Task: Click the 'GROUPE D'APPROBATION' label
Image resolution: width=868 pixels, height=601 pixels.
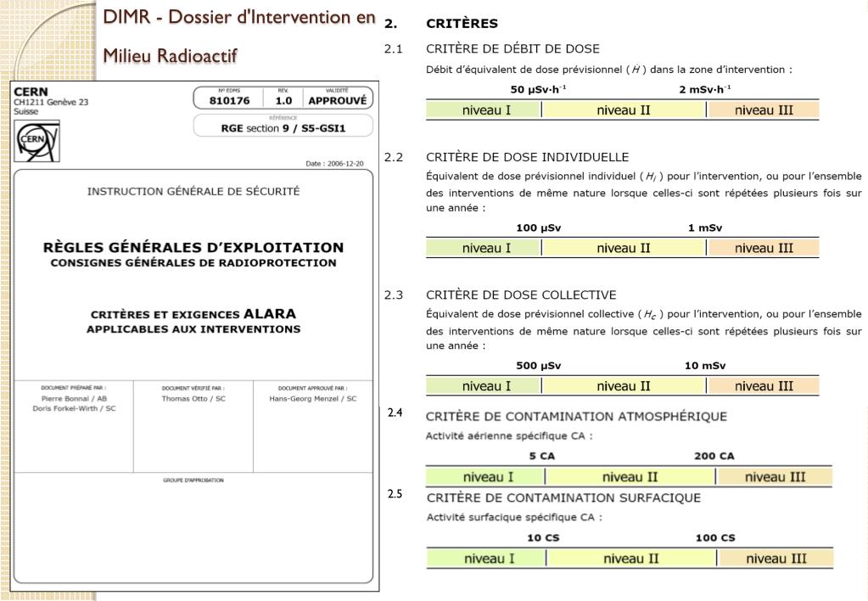Action: pos(193,480)
